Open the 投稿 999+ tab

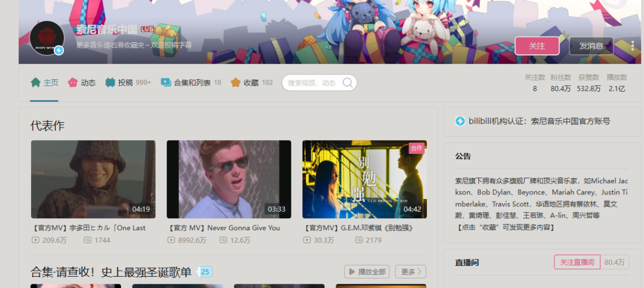coord(128,82)
